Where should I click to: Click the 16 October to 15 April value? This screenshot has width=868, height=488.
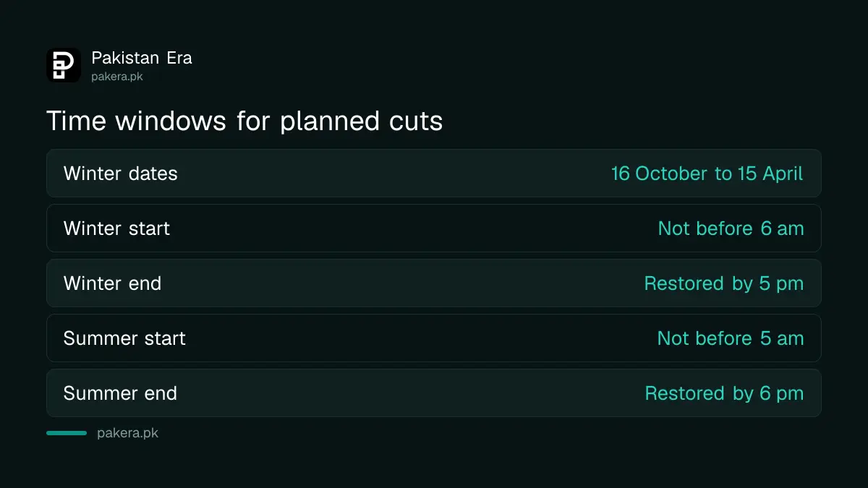pyautogui.click(x=707, y=174)
